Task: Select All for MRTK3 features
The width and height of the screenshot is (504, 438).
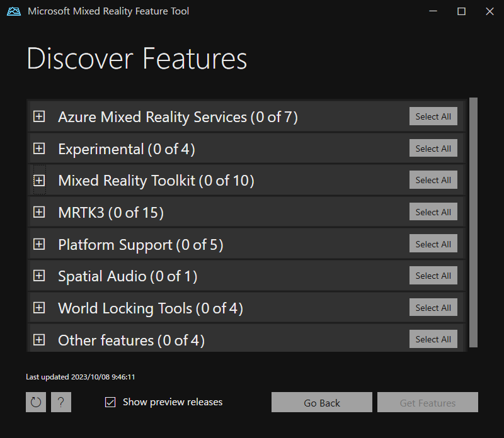Action: (x=433, y=211)
